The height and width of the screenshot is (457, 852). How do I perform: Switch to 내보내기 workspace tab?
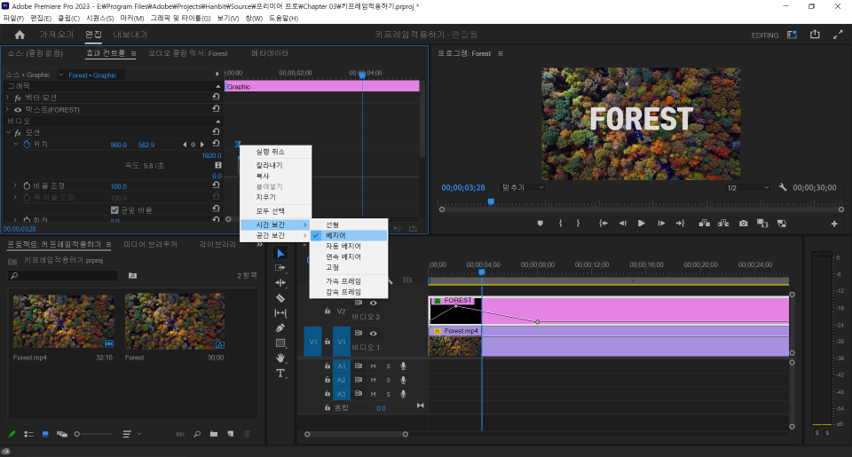click(x=130, y=34)
